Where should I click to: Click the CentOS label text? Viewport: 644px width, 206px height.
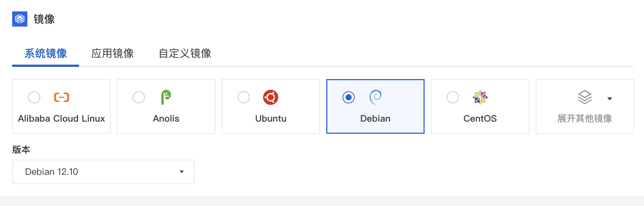pos(480,119)
